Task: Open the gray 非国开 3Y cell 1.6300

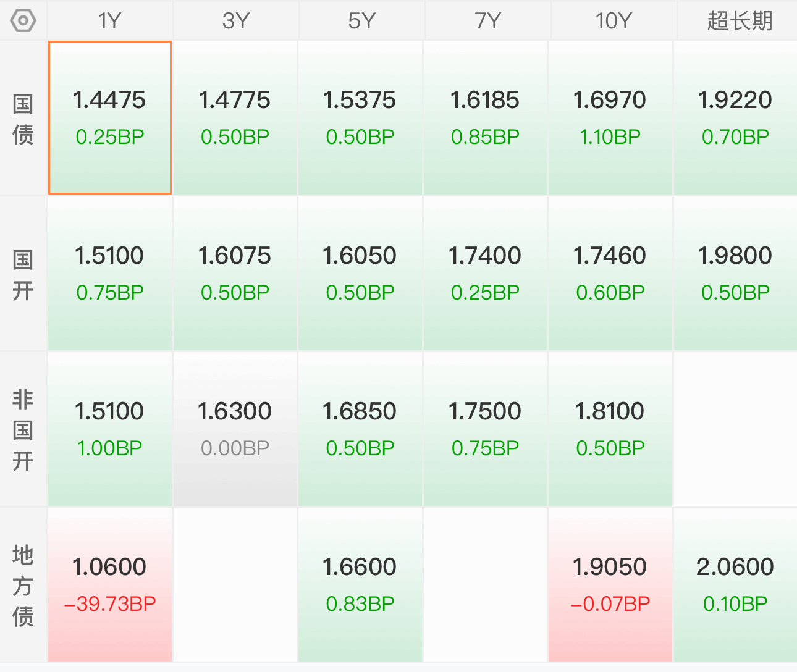Action: [235, 429]
